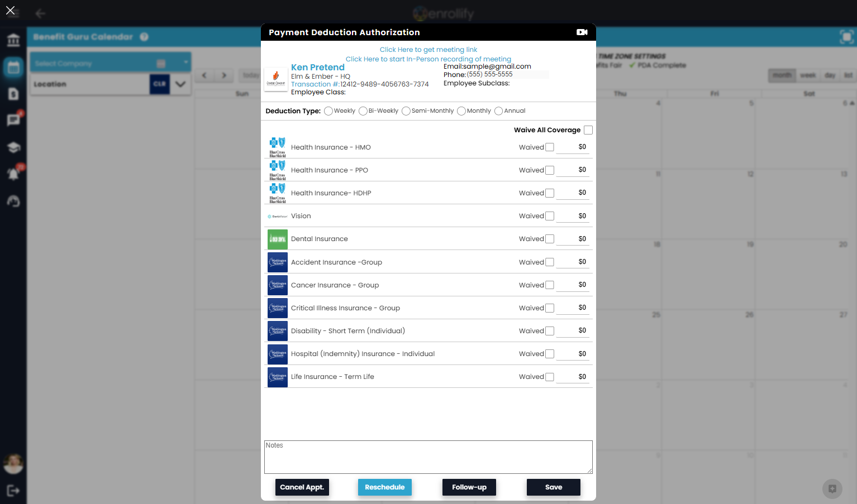Select the Annual deduction type
This screenshot has height=504, width=857.
coord(499,111)
